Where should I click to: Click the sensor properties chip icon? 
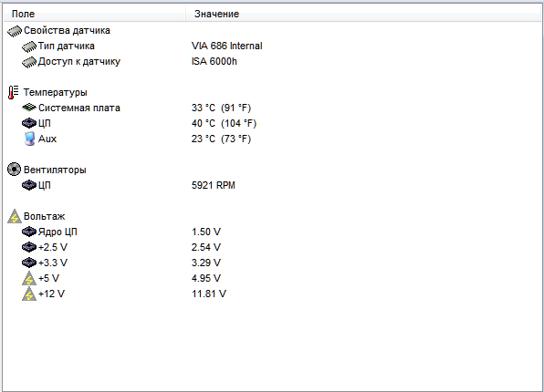(15, 31)
